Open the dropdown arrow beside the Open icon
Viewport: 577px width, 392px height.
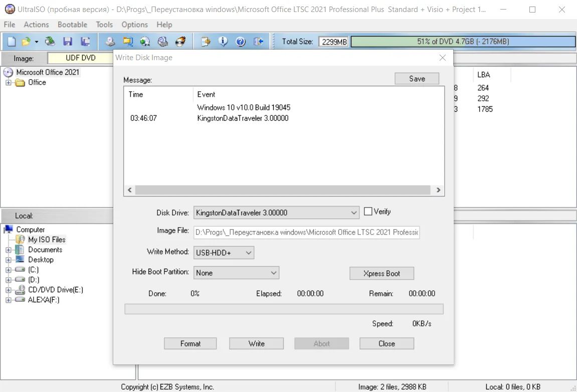37,42
